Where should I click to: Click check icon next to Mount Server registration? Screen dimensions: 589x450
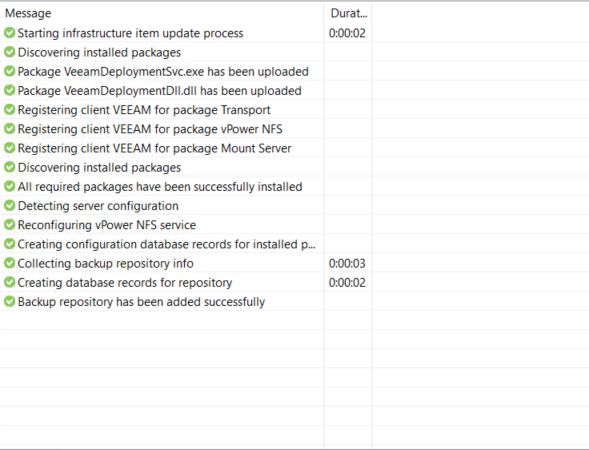(x=9, y=148)
